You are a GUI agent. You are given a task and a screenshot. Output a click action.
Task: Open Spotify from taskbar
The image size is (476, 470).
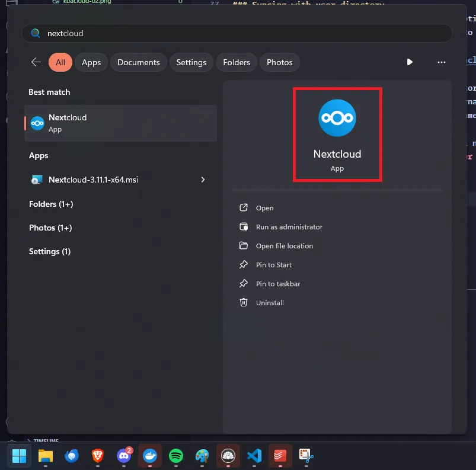176,456
